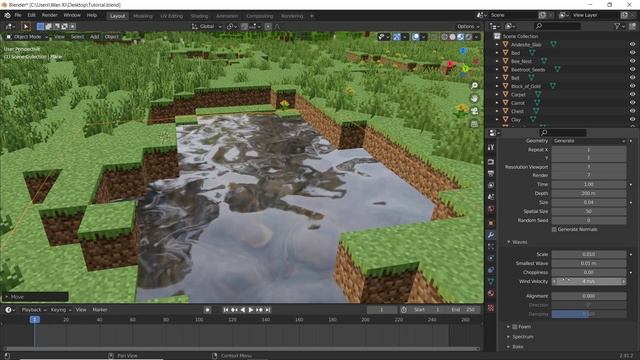Viewport: 640px width, 360px height.
Task: Hide the Beetroot_Seeds collection eye icon
Action: [632, 69]
